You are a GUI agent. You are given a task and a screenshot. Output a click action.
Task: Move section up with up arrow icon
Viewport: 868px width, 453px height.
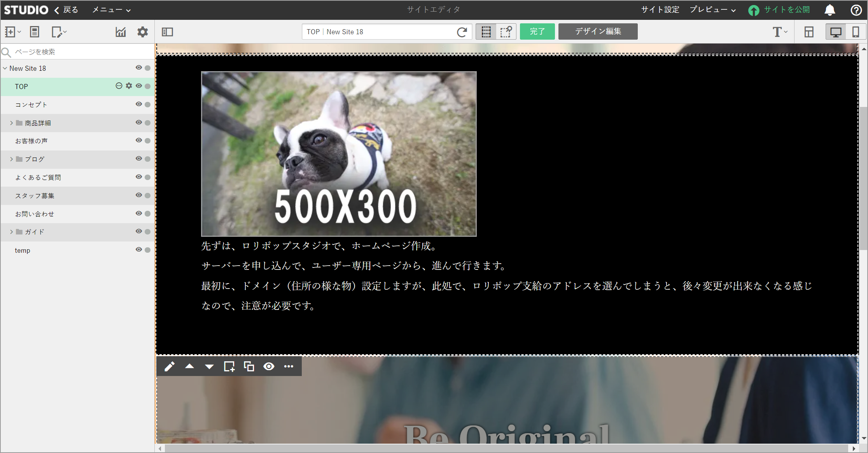tap(189, 366)
